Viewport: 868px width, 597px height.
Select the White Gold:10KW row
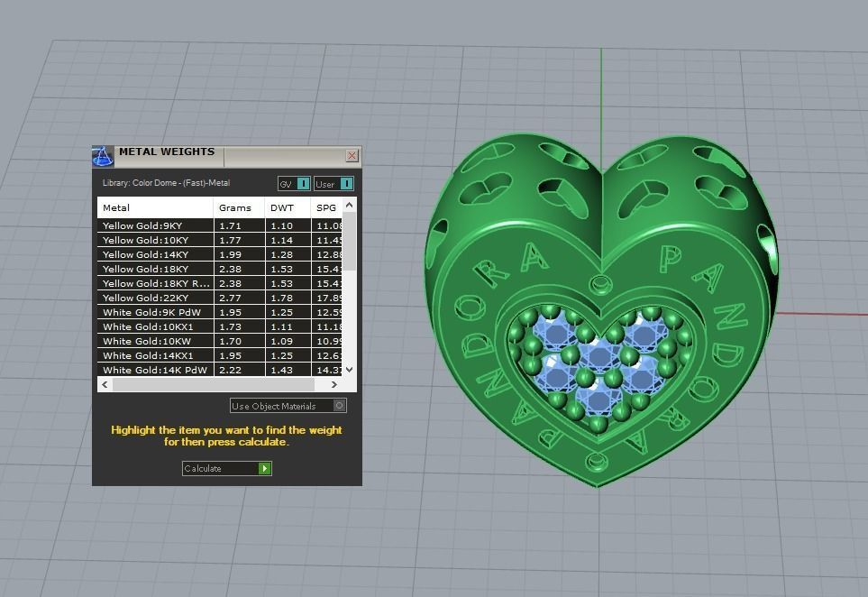click(x=220, y=341)
